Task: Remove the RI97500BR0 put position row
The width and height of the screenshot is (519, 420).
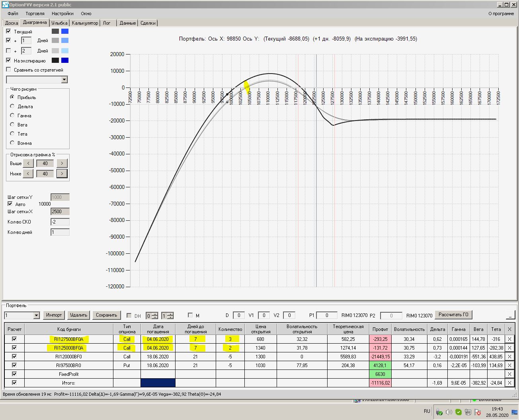Action: pyautogui.click(x=509, y=366)
